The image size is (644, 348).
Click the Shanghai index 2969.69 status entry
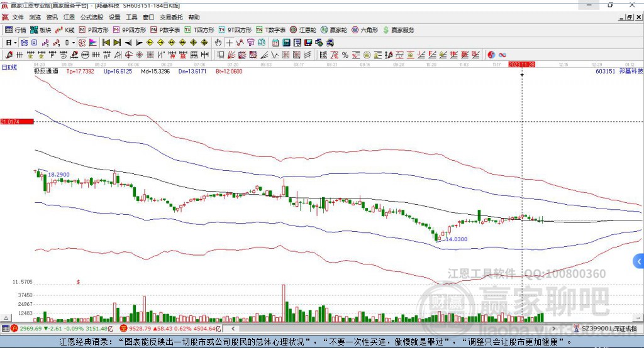coord(62,329)
